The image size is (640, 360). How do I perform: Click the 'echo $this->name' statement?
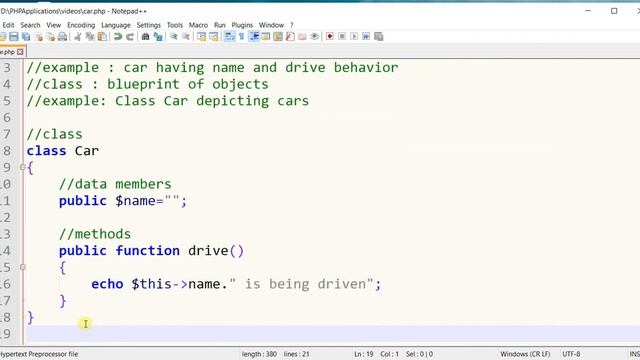(236, 284)
